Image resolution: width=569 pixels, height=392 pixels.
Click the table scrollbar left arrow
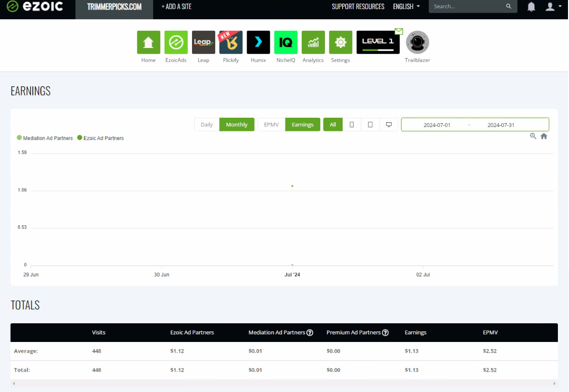click(14, 383)
